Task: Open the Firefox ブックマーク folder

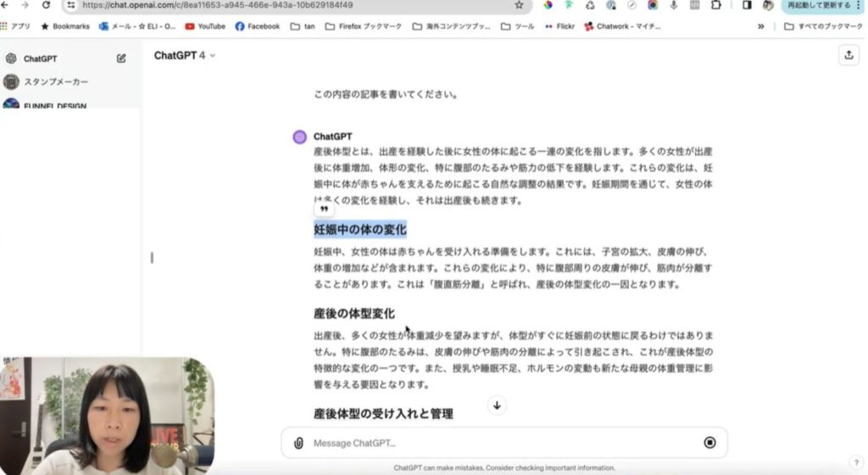Action: coord(363,26)
